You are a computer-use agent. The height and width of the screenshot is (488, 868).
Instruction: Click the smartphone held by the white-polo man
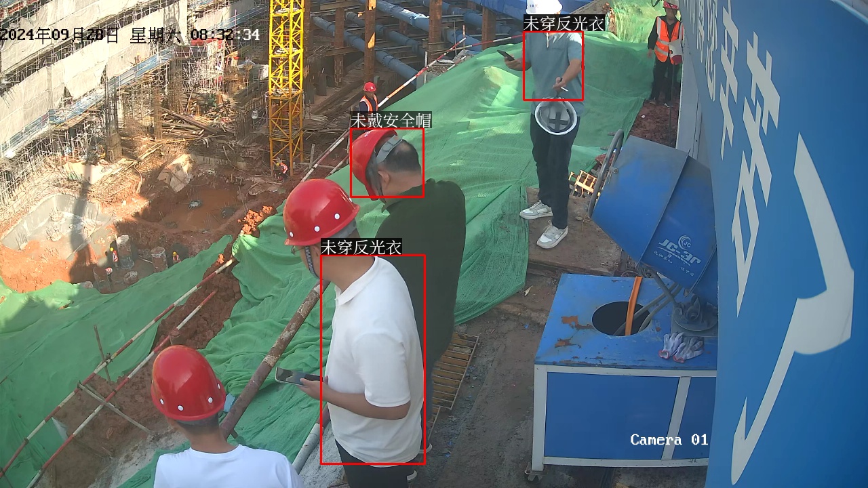[296, 376]
